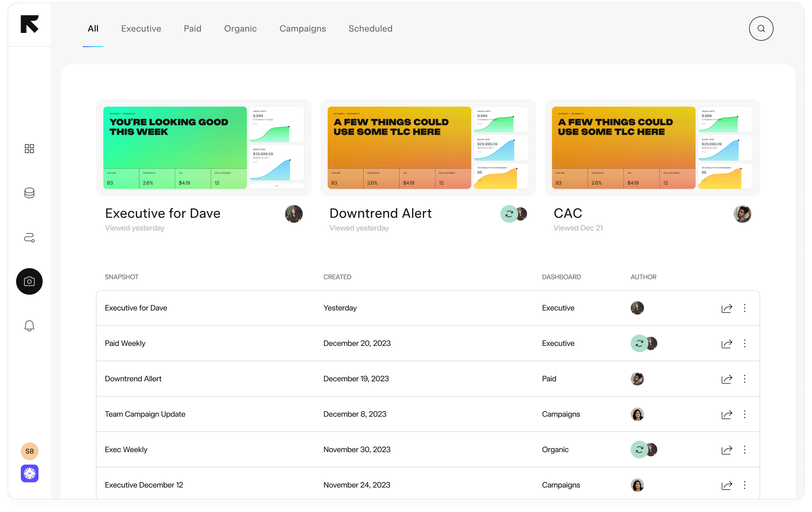The image size is (812, 512).
Task: Select the camera snapshots icon in sidebar
Action: tap(29, 281)
